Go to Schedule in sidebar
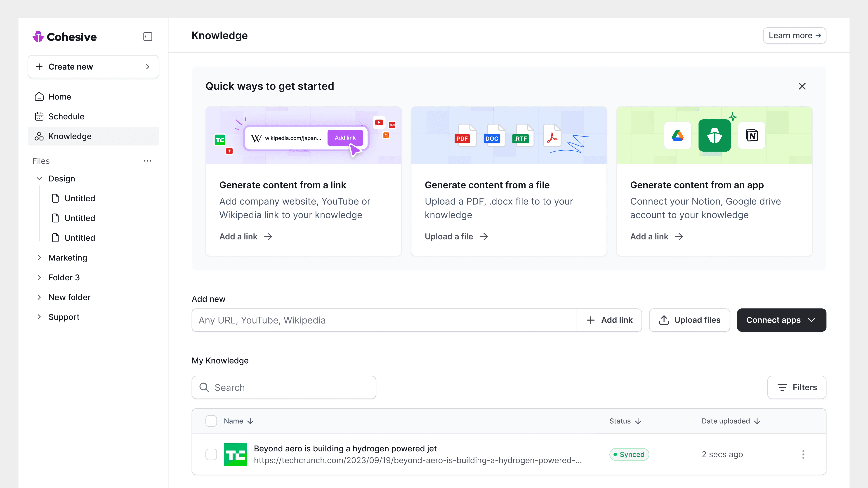Screen dimensions: 868x488 point(66,117)
